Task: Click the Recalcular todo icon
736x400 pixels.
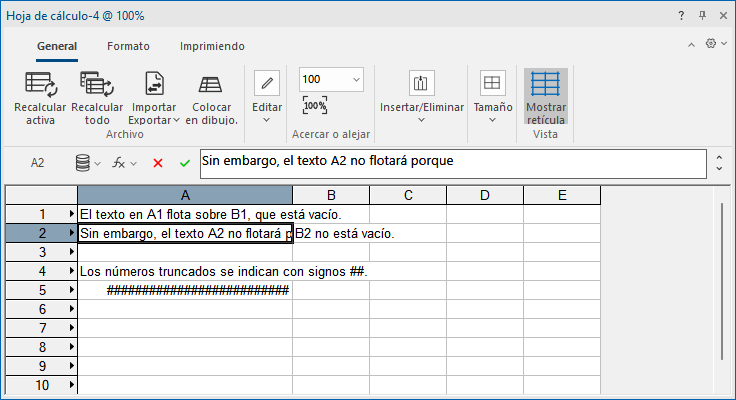Action: pos(97,85)
